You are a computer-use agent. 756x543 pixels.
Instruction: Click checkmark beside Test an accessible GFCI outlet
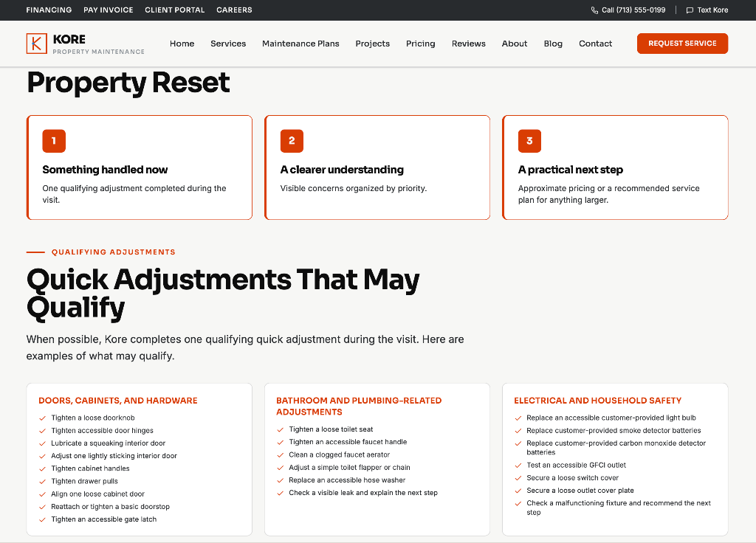518,466
